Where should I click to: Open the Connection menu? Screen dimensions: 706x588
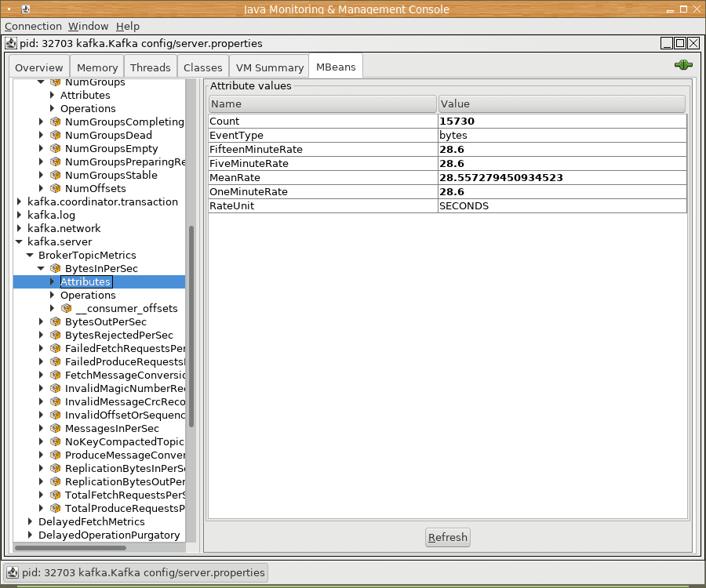(x=33, y=26)
